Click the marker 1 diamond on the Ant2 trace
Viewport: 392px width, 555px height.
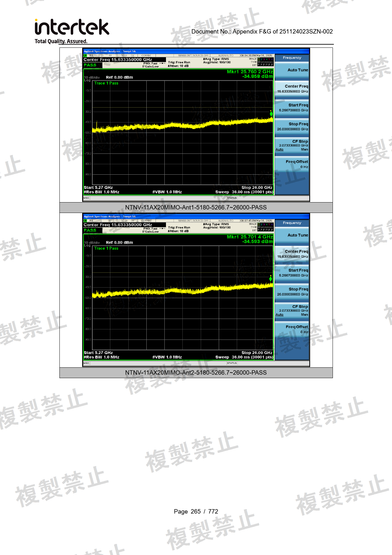point(271,279)
